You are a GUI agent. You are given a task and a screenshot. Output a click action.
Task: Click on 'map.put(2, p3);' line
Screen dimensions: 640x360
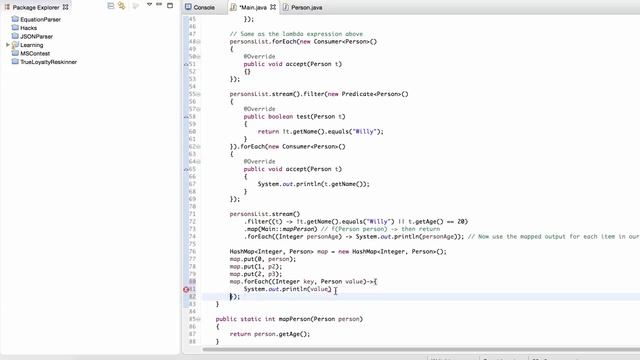pyautogui.click(x=256, y=274)
